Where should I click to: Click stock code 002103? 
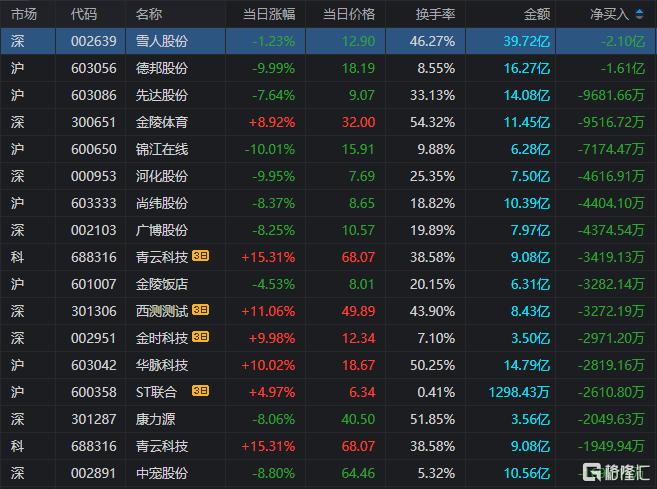point(93,230)
